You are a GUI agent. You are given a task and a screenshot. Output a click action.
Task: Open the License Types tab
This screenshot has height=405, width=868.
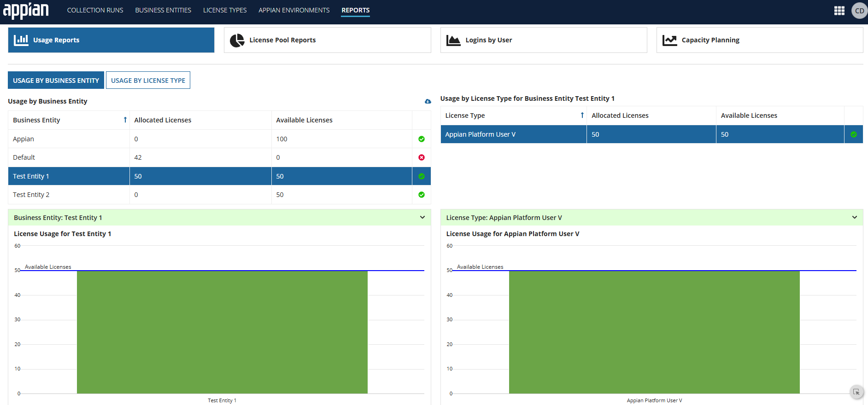[x=225, y=10]
